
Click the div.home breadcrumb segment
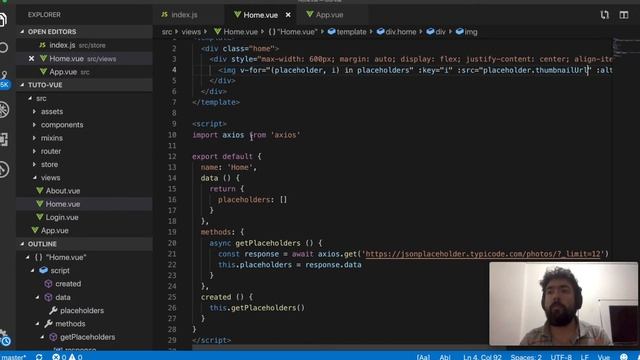pyautogui.click(x=397, y=32)
